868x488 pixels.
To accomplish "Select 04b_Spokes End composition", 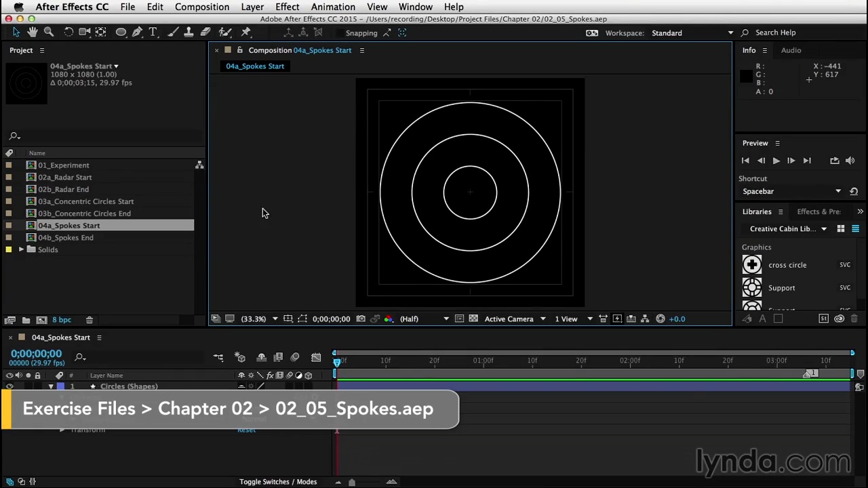I will pos(65,238).
